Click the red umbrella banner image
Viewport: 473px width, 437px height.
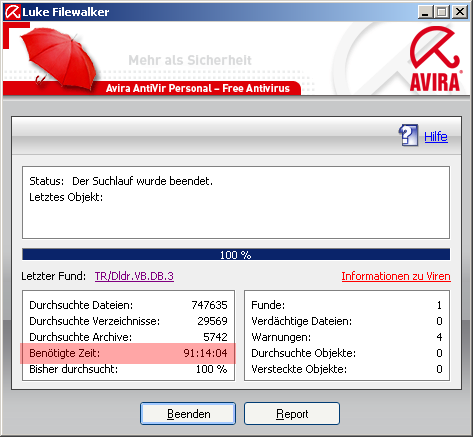(x=59, y=57)
